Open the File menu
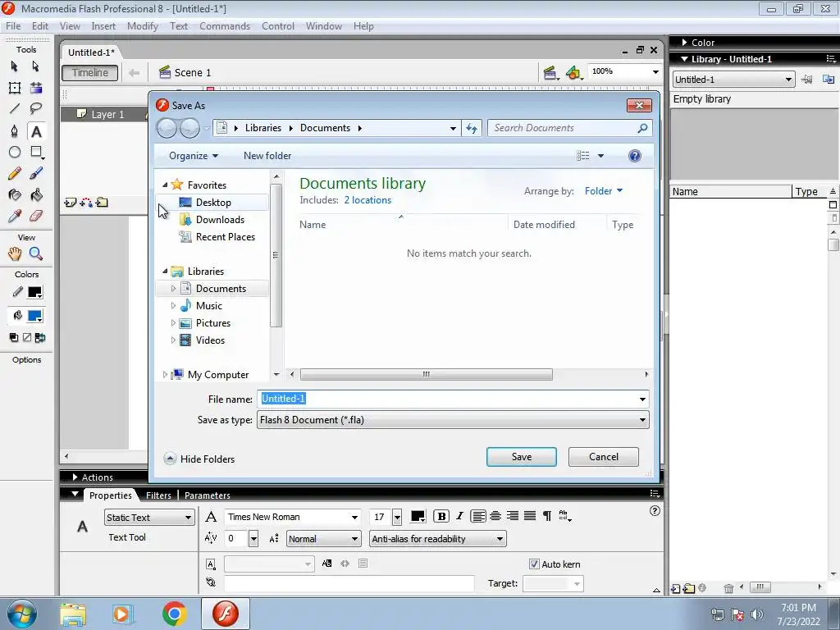The image size is (840, 630). (x=13, y=26)
